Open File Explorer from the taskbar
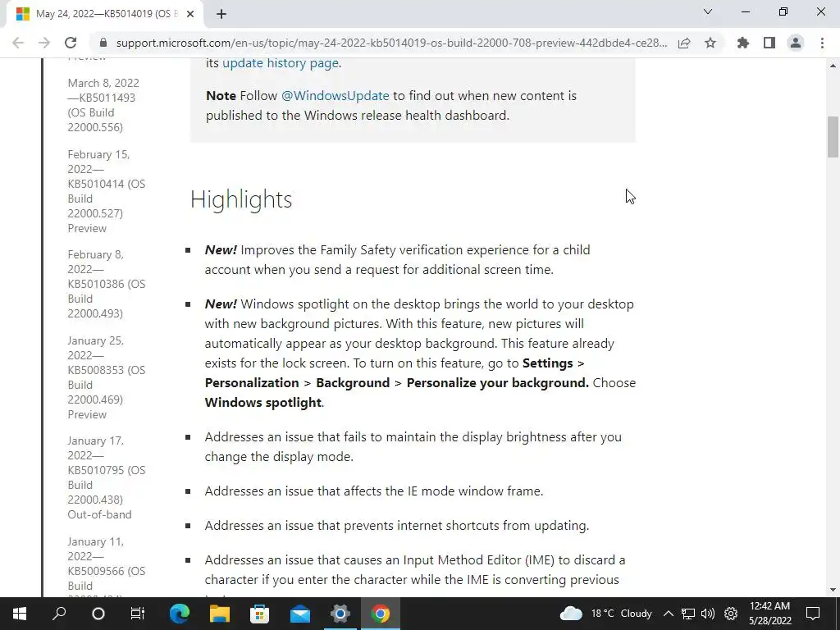840x630 pixels. pos(220,614)
